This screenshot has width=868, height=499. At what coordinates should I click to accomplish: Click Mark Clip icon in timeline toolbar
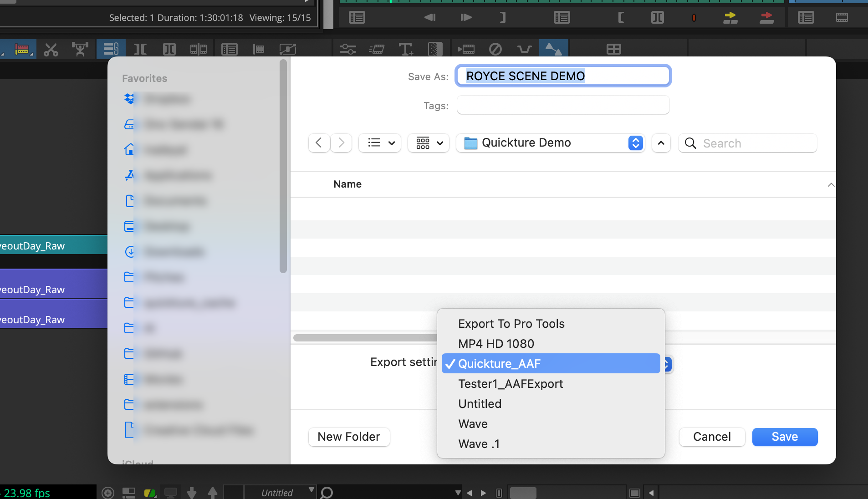169,49
